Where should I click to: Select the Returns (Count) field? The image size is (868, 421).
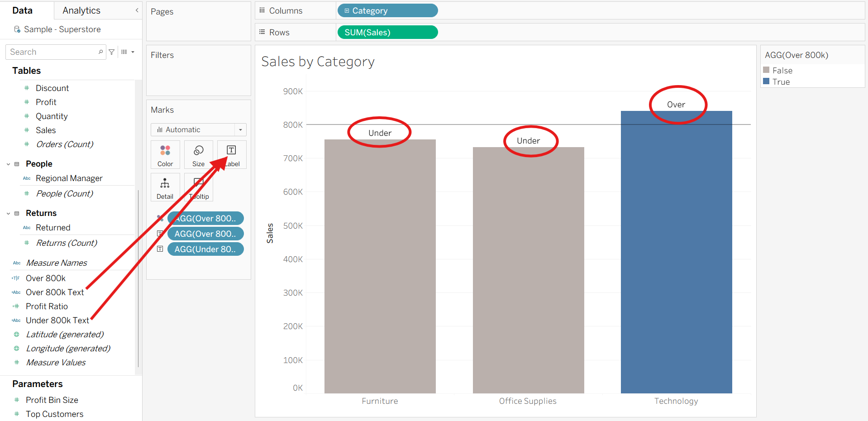[x=67, y=243]
